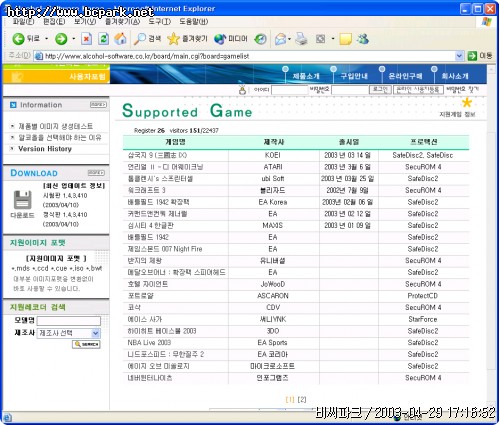Go to Home page icon

tap(120, 39)
